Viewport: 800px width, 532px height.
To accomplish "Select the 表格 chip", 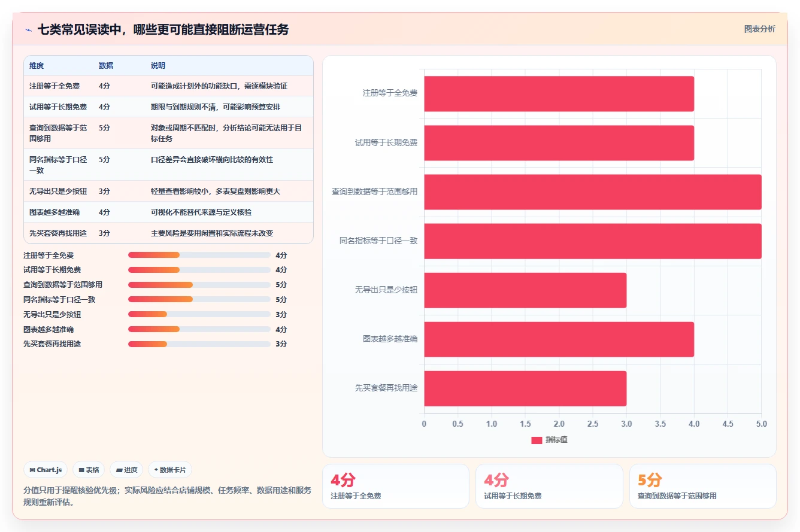I will click(x=89, y=470).
